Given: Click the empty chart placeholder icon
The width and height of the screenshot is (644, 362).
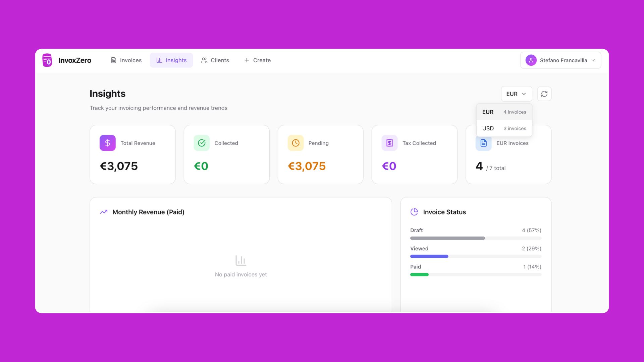Looking at the screenshot, I should tap(240, 260).
